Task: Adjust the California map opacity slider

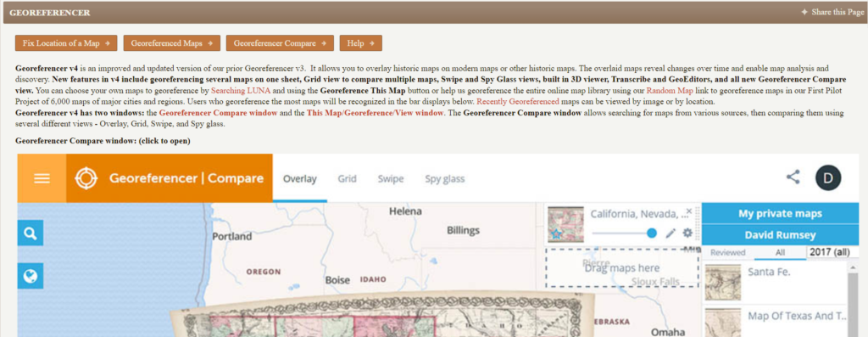Action: [624, 233]
